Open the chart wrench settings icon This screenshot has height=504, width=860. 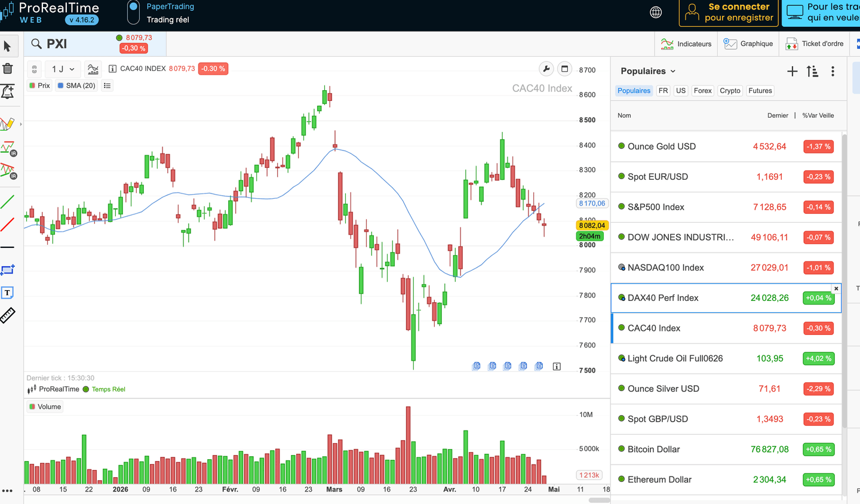tap(546, 69)
